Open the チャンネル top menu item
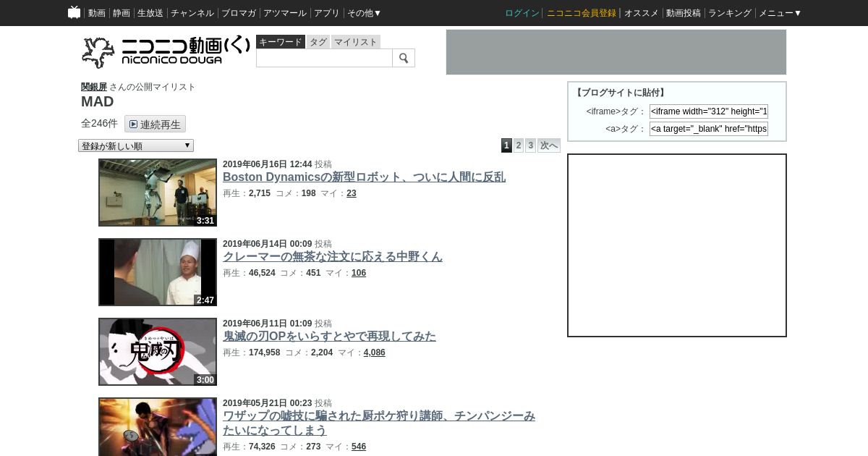868x456 pixels. tap(192, 13)
